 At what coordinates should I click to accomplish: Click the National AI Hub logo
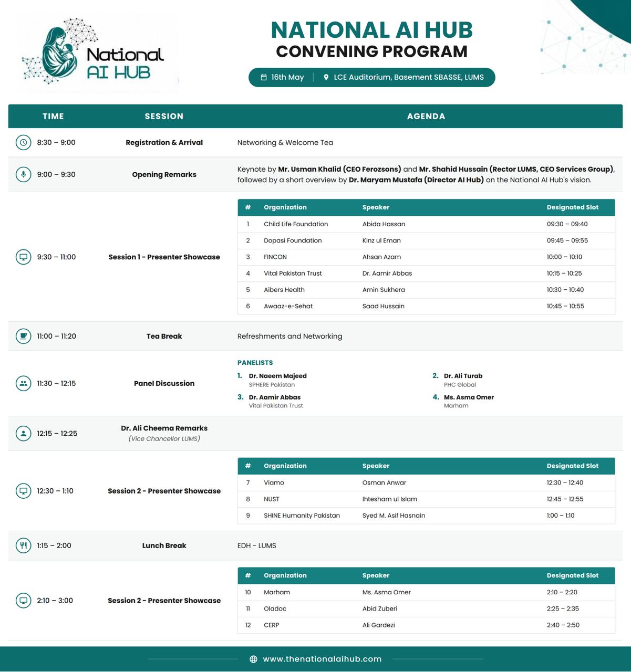[94, 51]
